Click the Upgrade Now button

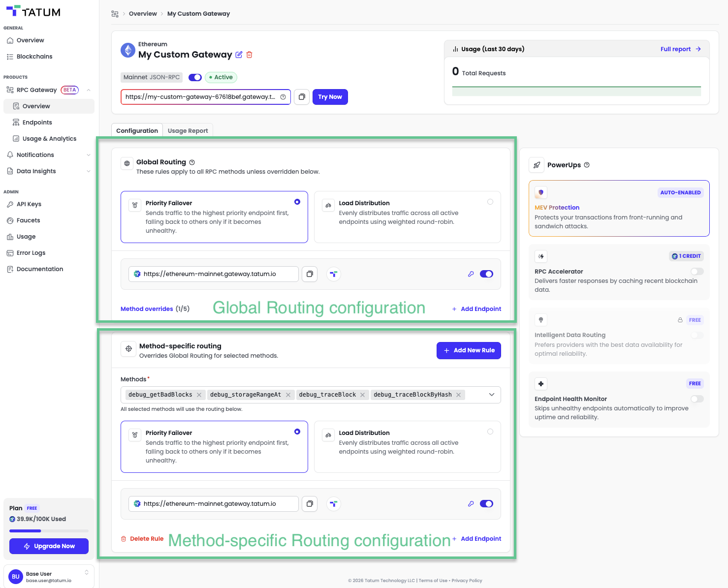[x=49, y=546]
